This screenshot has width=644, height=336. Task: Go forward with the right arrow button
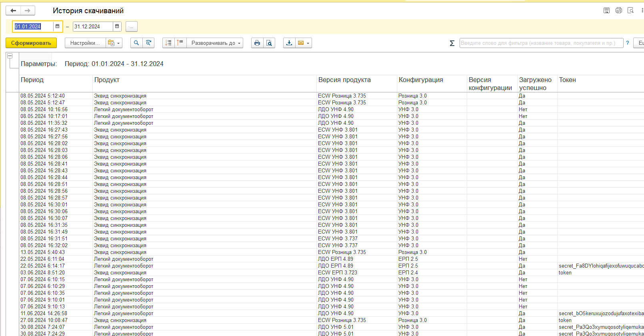28,11
